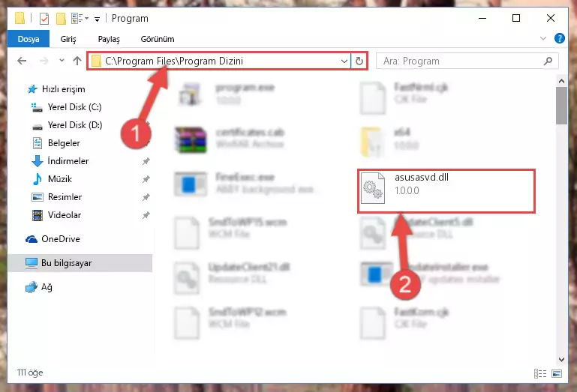The width and height of the screenshot is (577, 392).
Task: Select the asusasvd.dll file
Action: coord(446,191)
